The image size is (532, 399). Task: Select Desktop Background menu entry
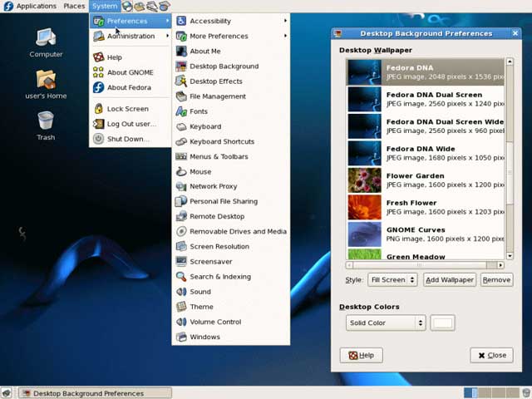[231, 66]
